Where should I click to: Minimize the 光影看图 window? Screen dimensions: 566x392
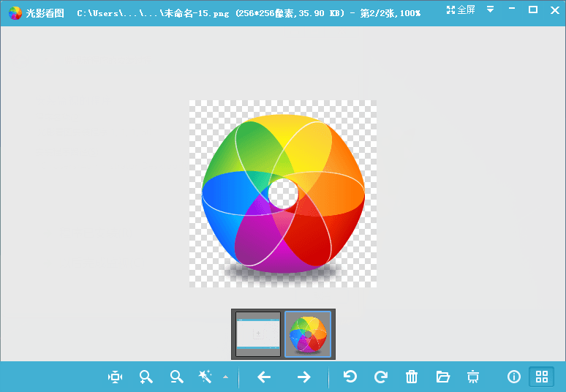512,9
